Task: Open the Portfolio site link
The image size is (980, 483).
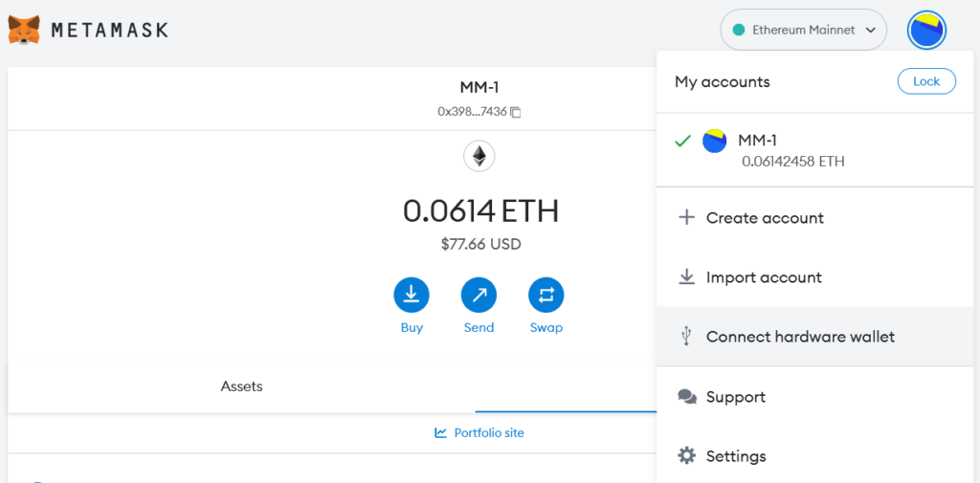Action: pos(479,432)
